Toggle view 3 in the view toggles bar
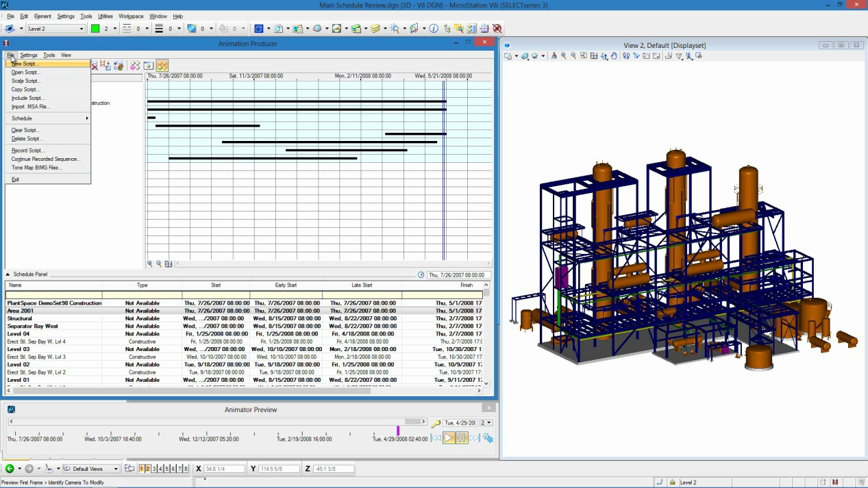 tap(154, 469)
